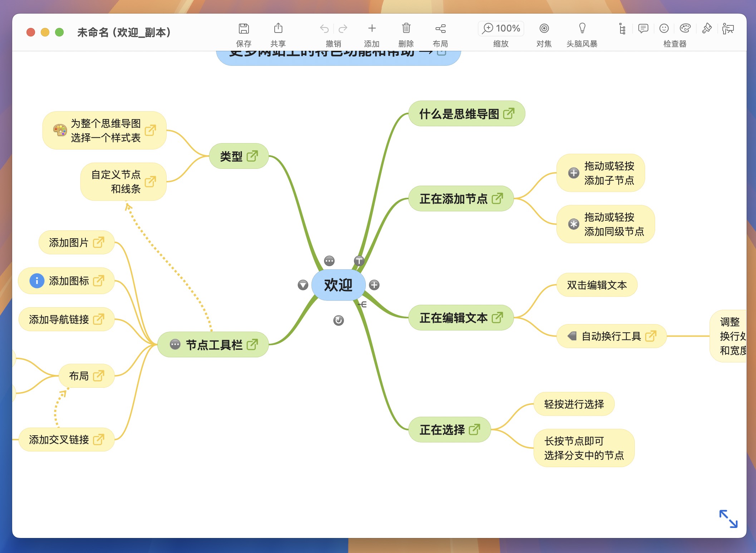Open link icon on 自定义节点和线条 node

150,181
